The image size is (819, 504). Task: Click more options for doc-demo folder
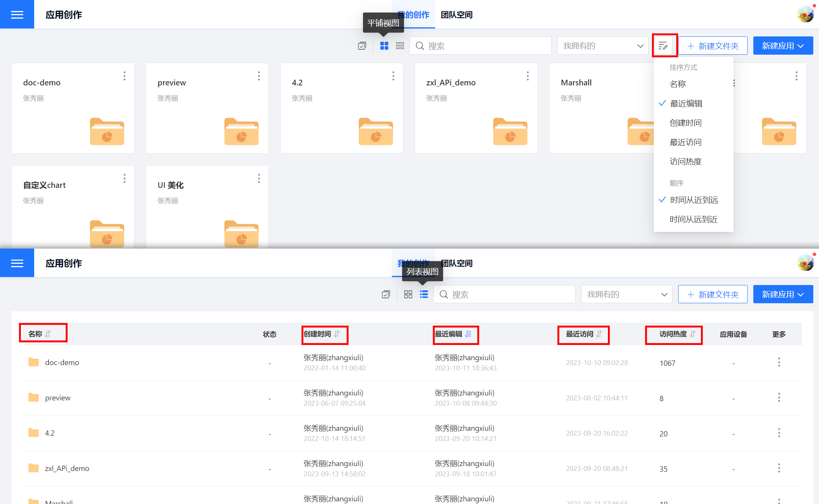[124, 76]
